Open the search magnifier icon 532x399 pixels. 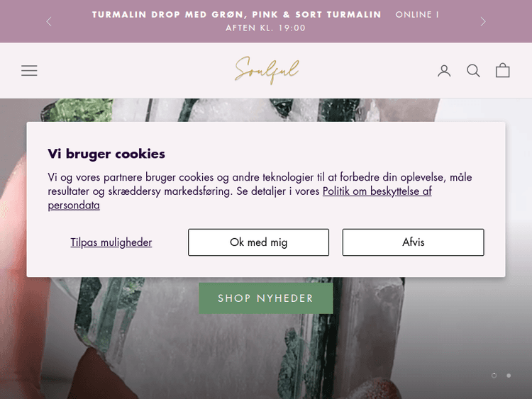[x=473, y=71]
